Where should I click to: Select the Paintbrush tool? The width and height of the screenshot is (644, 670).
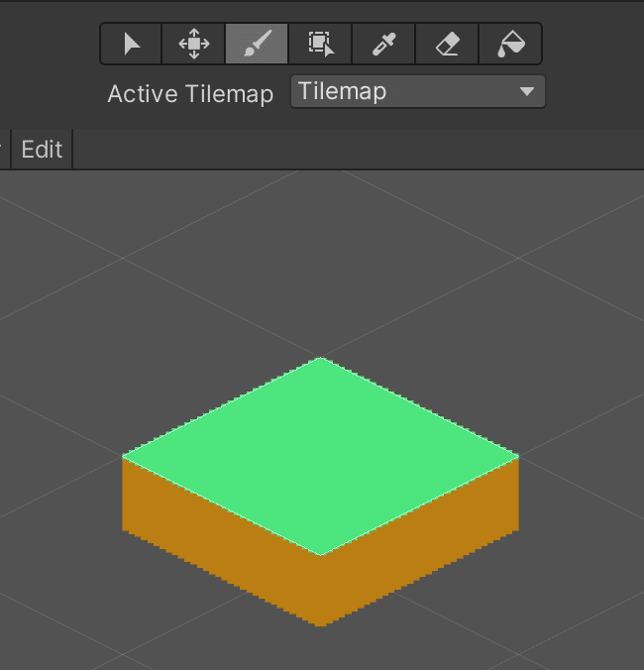[x=257, y=44]
